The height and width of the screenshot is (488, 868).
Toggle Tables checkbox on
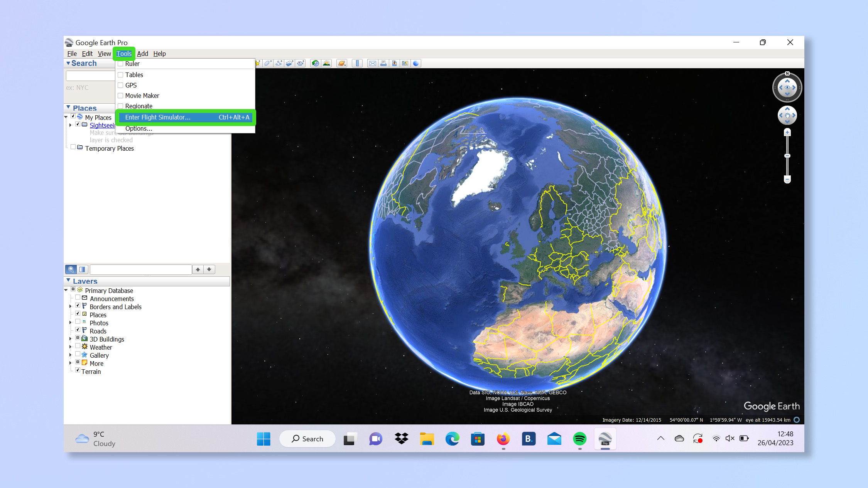pos(120,74)
